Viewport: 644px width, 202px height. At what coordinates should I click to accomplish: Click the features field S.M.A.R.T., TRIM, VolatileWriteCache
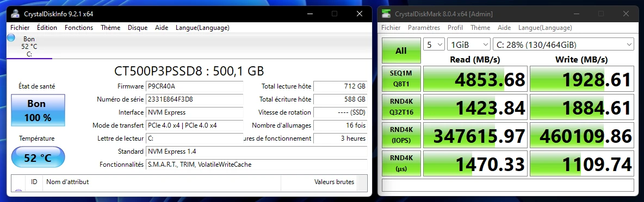point(257,165)
